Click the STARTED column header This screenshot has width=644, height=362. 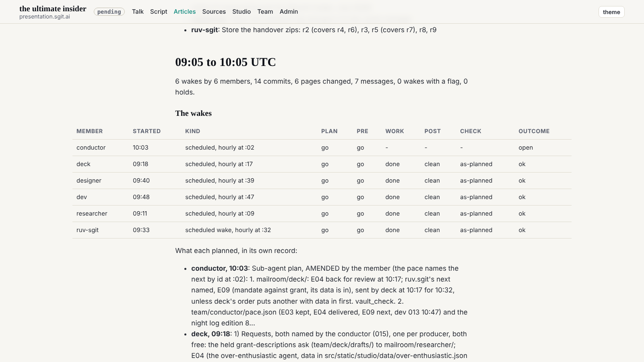[147, 131]
